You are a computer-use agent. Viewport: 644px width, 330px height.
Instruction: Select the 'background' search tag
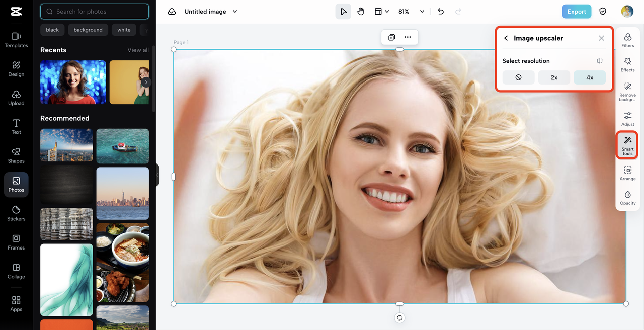(x=88, y=30)
